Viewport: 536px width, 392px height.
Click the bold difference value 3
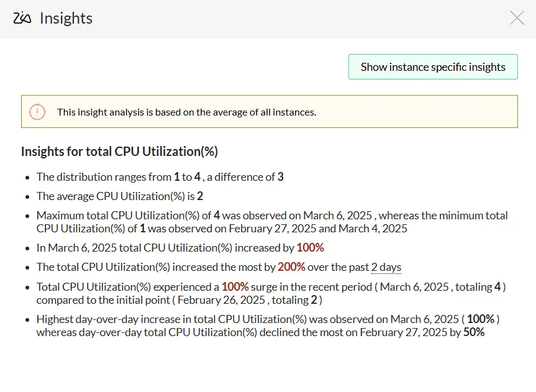281,177
